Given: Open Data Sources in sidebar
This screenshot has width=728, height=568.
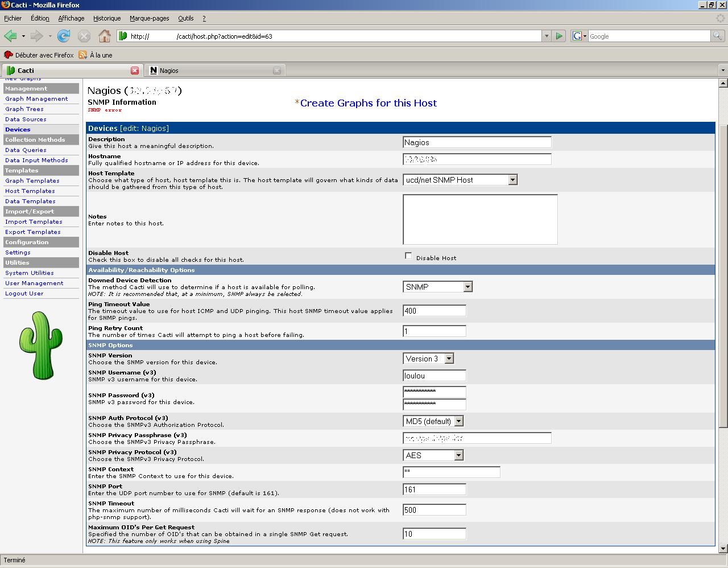Looking at the screenshot, I should coord(26,120).
